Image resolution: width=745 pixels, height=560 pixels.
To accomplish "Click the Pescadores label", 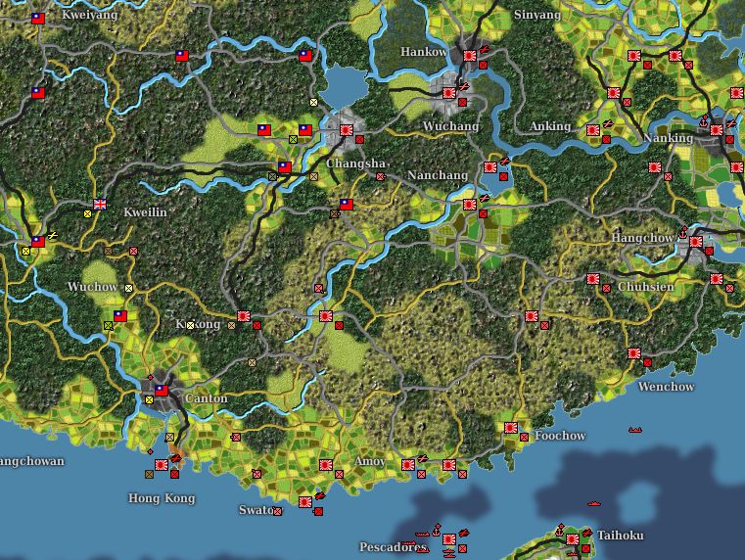I will pos(393,547).
